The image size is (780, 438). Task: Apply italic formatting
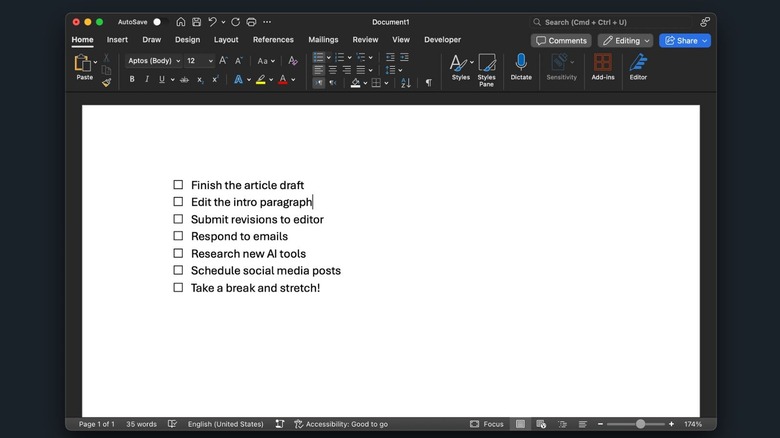coord(147,80)
